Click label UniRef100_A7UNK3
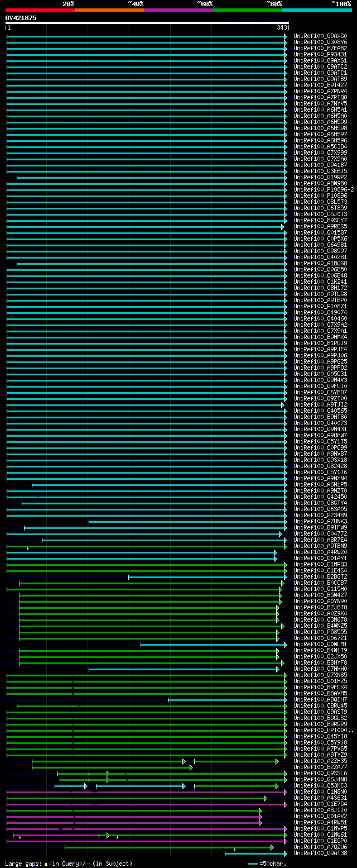357x868 pixels. coord(320,522)
